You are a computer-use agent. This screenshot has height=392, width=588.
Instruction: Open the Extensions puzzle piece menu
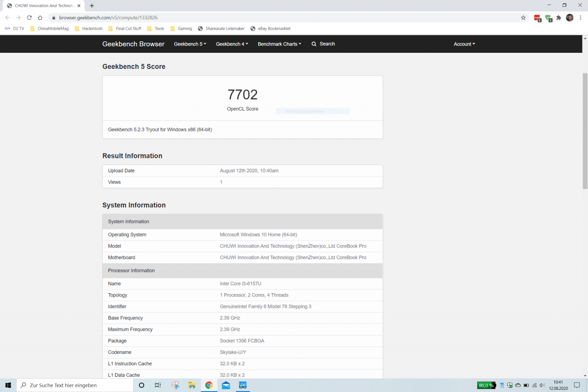pyautogui.click(x=559, y=17)
